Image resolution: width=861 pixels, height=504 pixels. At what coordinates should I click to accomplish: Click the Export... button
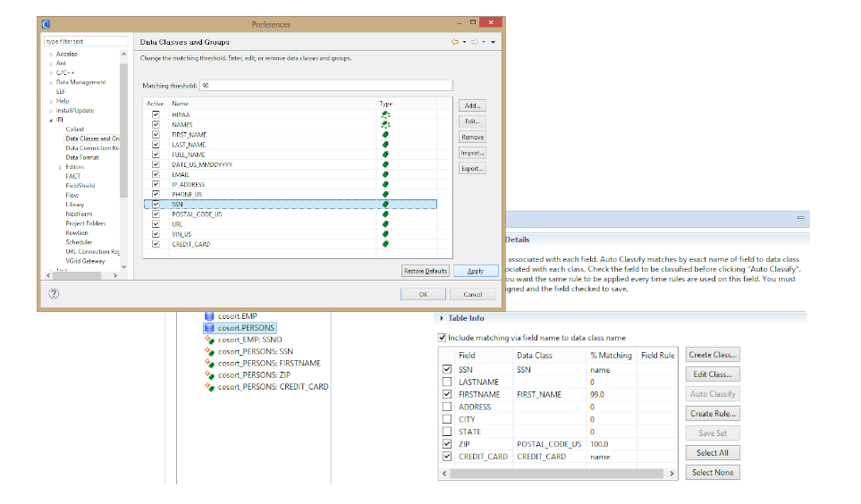pos(472,169)
